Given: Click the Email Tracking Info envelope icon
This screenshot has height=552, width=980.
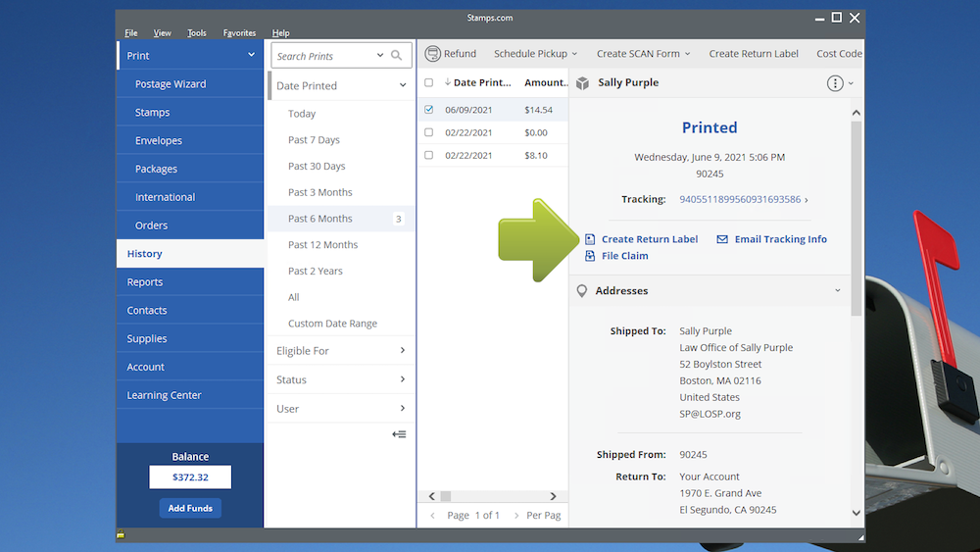Looking at the screenshot, I should (722, 239).
